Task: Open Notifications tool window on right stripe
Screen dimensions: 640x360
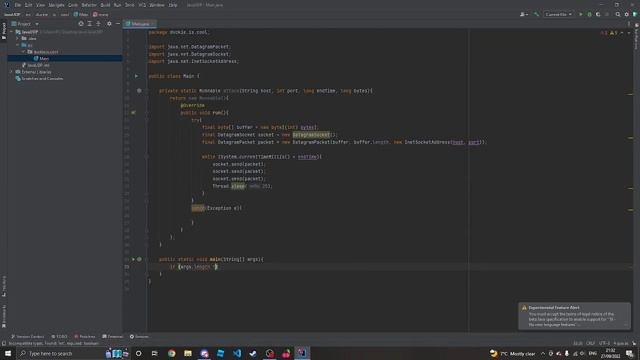Action: coord(636,37)
